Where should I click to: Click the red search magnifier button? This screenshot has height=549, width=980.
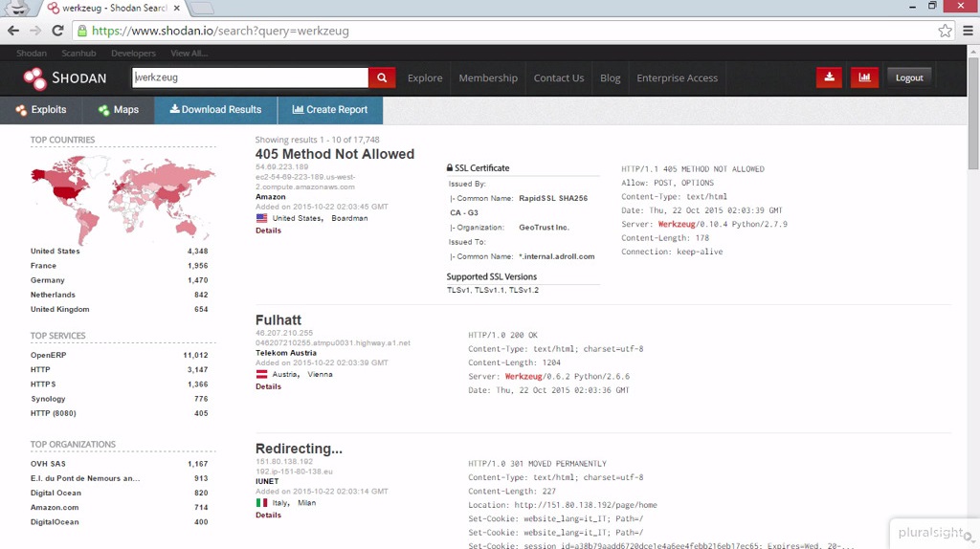[x=382, y=77]
